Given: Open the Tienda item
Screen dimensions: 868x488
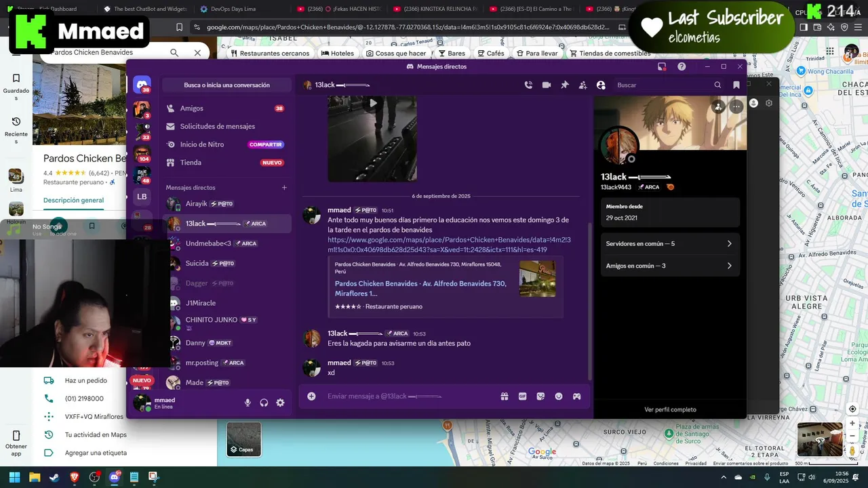Looking at the screenshot, I should pos(226,163).
